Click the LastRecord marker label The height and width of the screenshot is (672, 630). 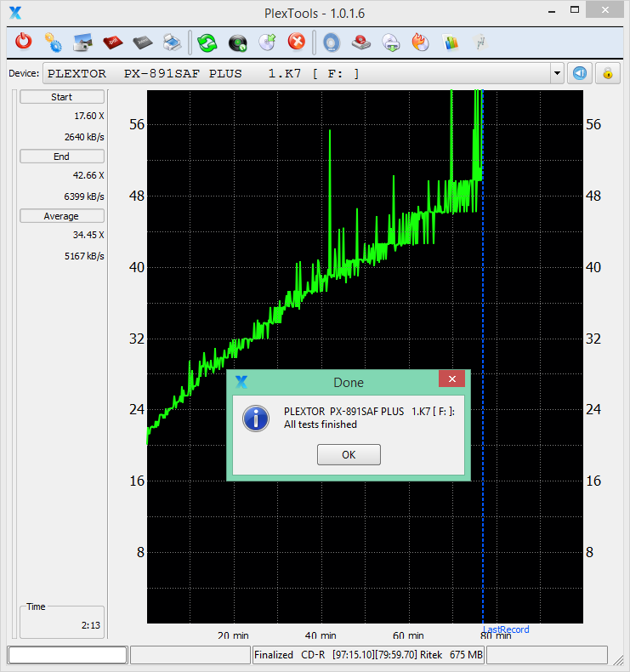click(x=506, y=629)
